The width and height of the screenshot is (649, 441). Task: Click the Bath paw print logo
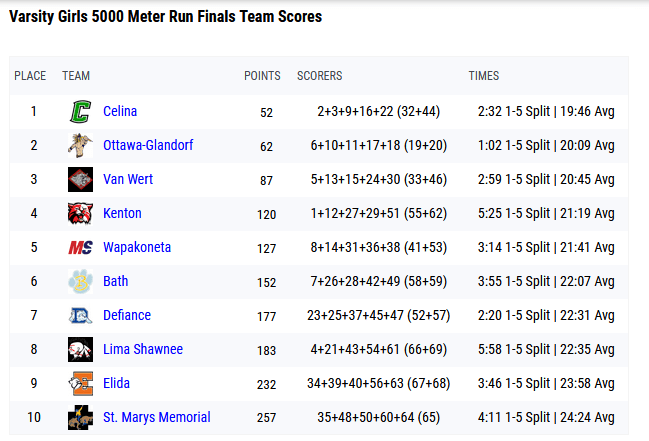[x=80, y=282]
